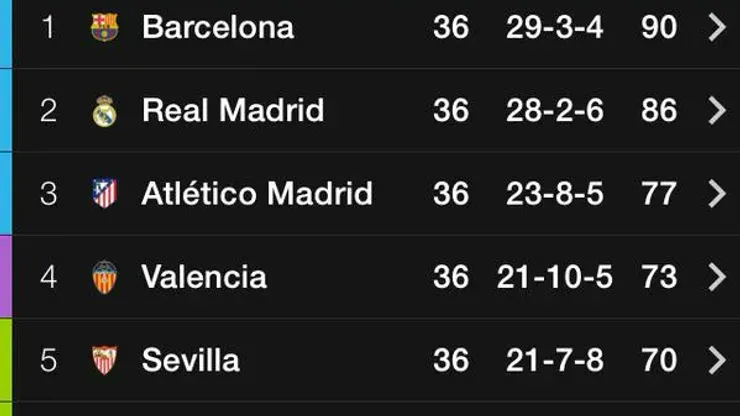Click the Real Madrid club crest

(x=104, y=110)
